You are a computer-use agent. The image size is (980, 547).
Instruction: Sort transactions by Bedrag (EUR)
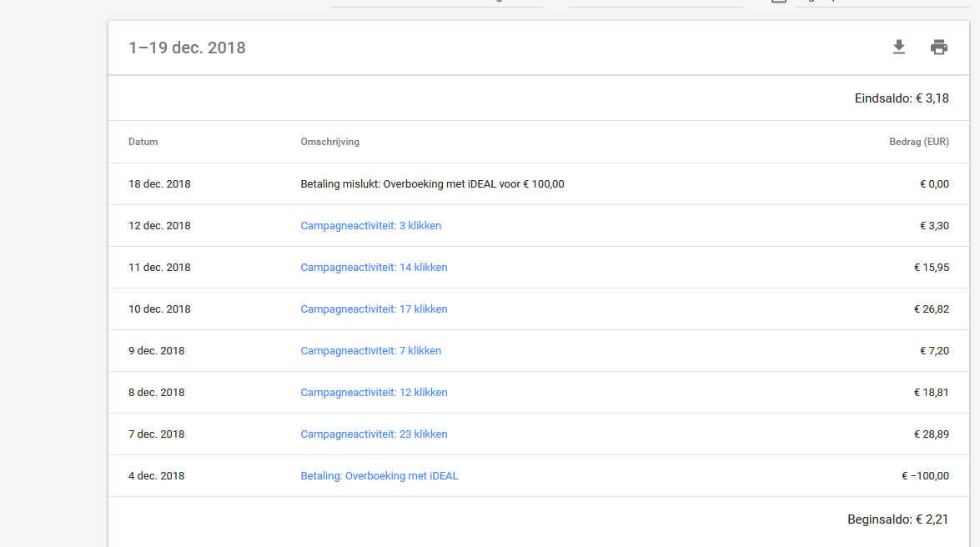click(919, 142)
